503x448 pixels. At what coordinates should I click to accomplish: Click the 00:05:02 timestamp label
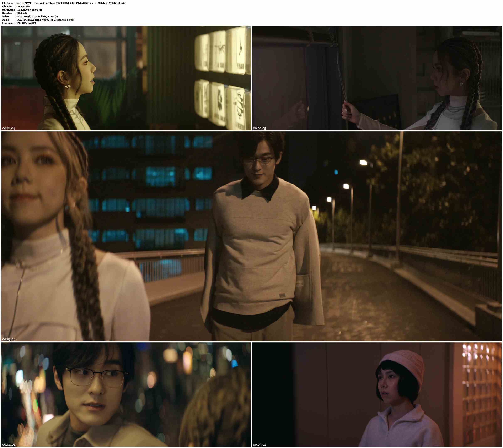pos(259,444)
